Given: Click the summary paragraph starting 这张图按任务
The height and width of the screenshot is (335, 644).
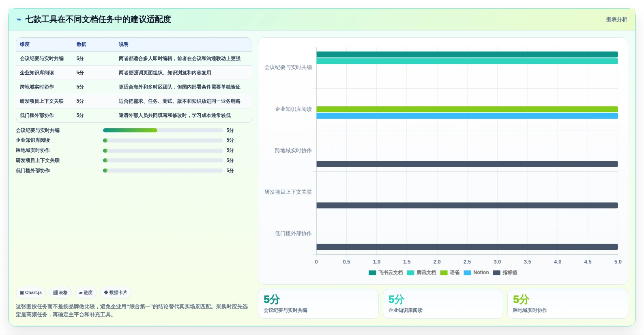Looking at the screenshot, I should coord(132,311).
